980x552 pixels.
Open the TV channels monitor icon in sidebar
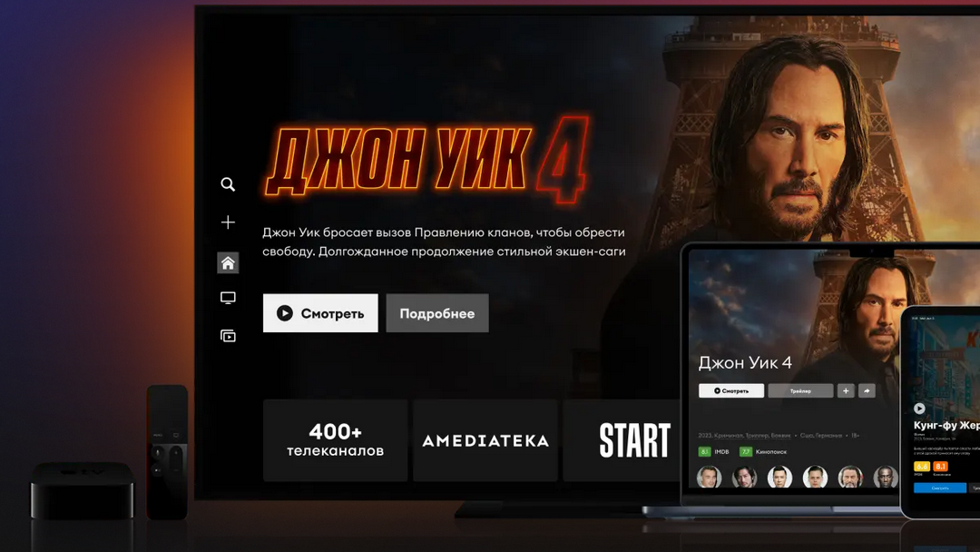(228, 298)
